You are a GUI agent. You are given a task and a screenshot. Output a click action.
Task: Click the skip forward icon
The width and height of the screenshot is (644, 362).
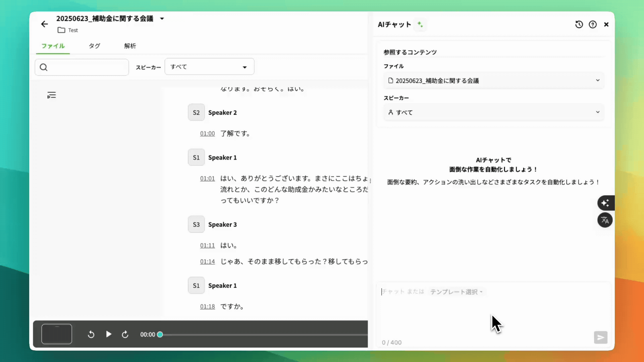(125, 334)
